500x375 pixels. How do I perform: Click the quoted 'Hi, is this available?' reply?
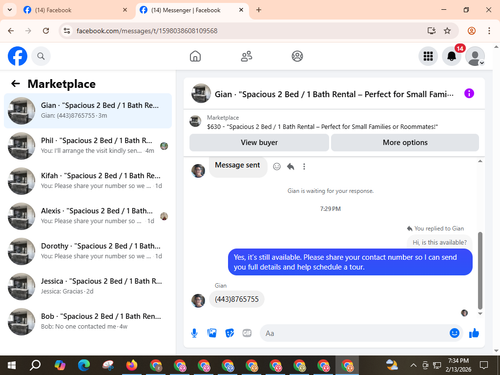pos(439,242)
